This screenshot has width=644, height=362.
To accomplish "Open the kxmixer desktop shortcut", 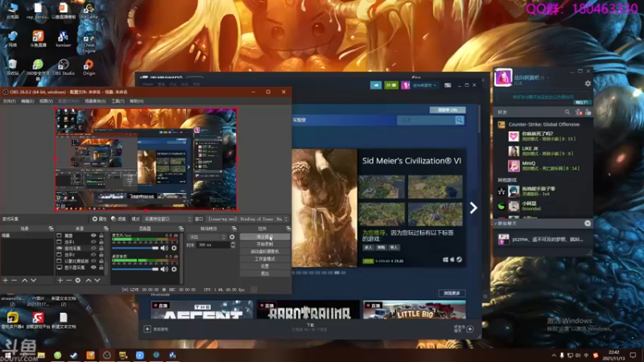I will click(x=64, y=39).
